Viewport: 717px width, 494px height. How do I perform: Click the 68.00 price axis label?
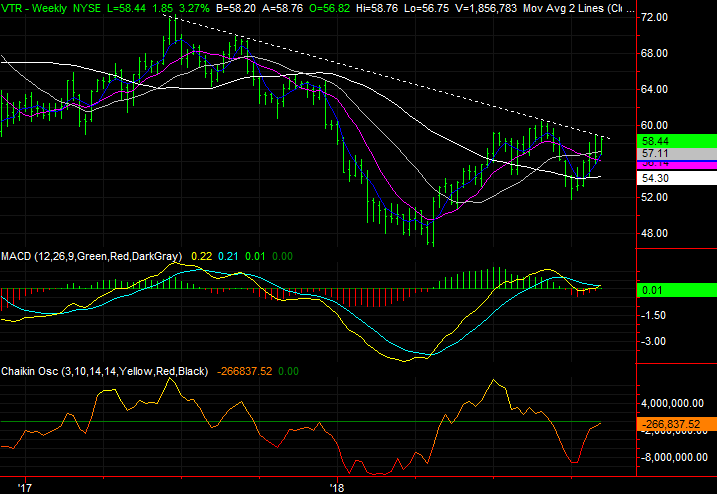tap(654, 54)
